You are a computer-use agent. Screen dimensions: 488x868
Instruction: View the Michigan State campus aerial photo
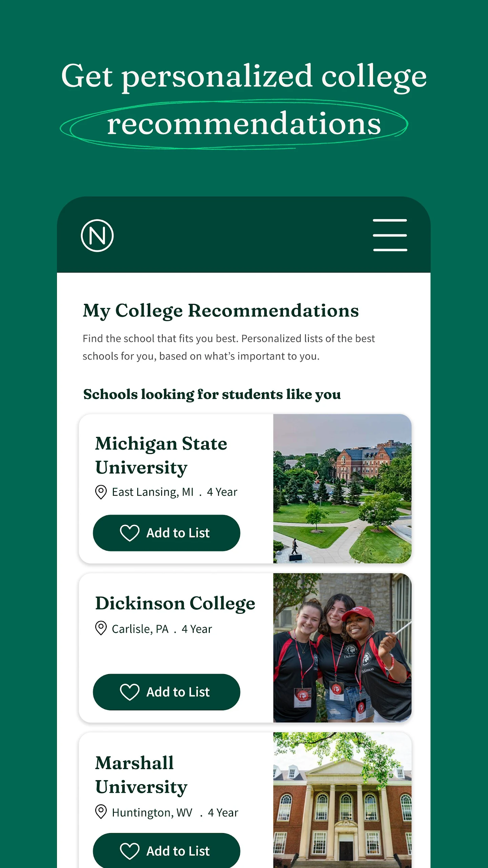(342, 489)
